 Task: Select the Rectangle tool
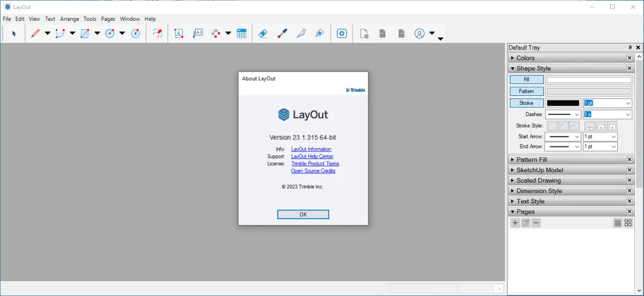coord(85,33)
